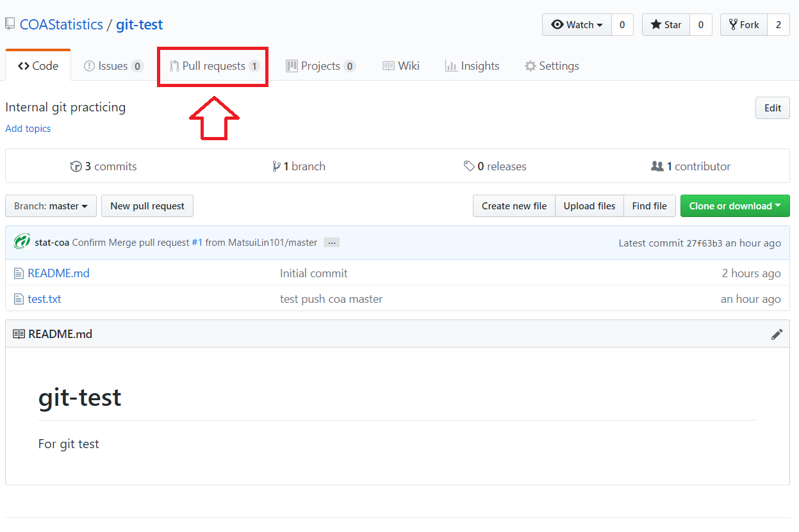Click the Edit description button

(772, 108)
